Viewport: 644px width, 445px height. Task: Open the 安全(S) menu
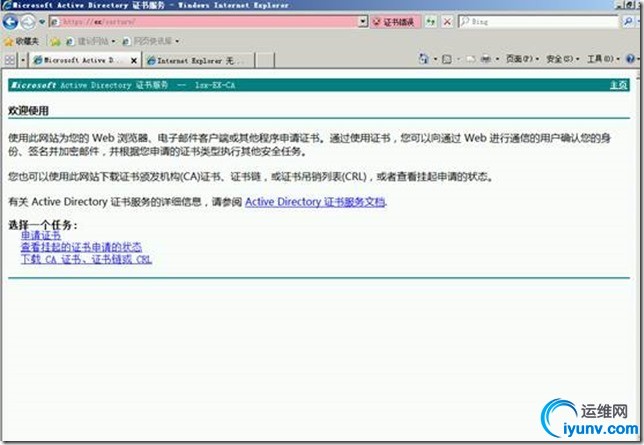pos(563,59)
